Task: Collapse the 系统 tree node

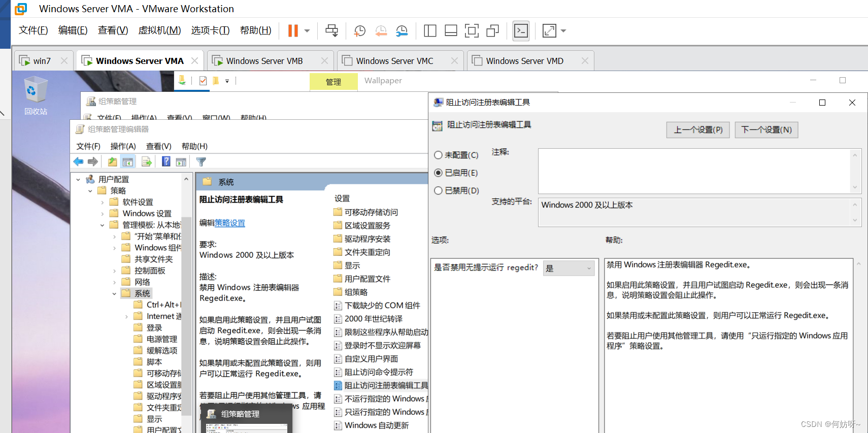Action: click(x=114, y=293)
